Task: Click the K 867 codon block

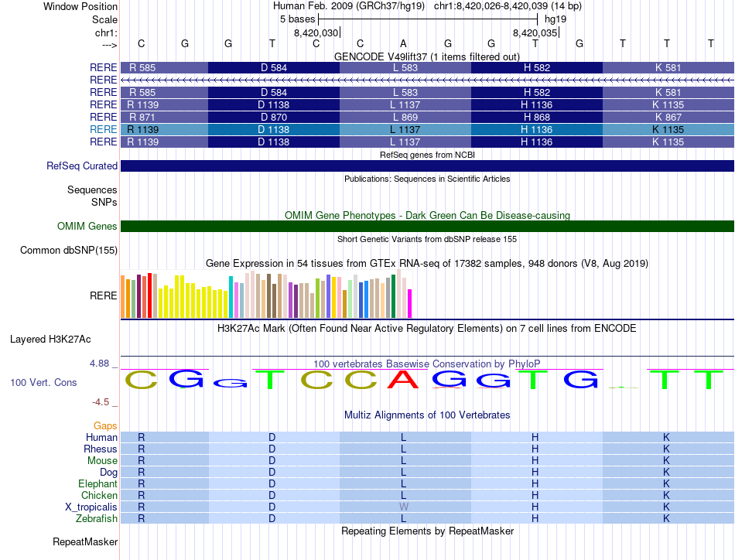Action: coord(668,117)
